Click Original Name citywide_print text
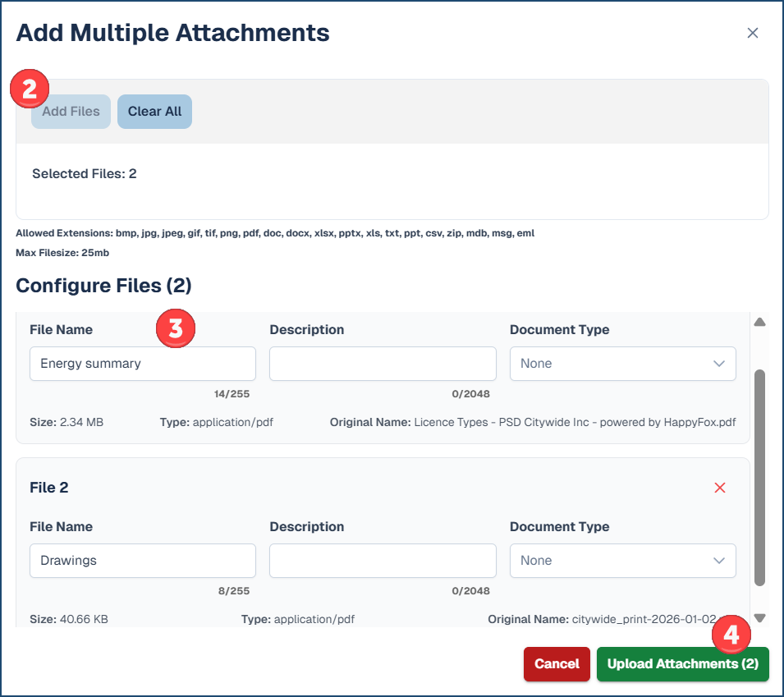Viewport: 784px width, 697px height. 603,620
